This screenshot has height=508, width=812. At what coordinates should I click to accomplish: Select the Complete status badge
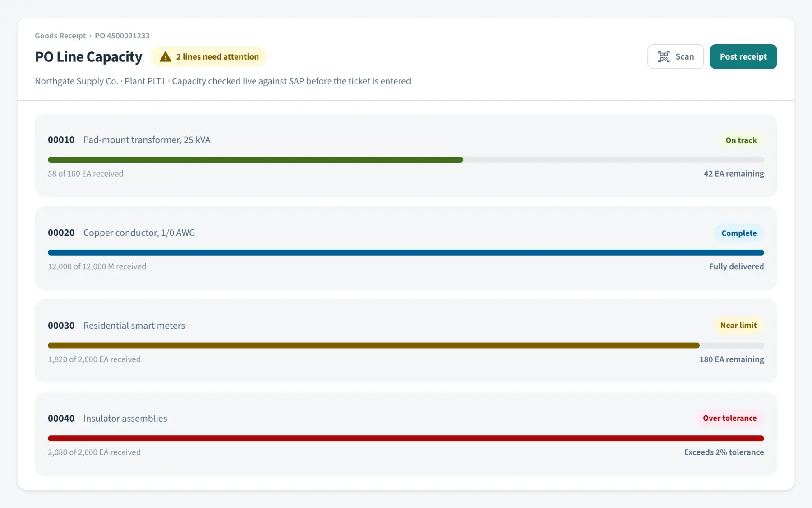pyautogui.click(x=739, y=233)
